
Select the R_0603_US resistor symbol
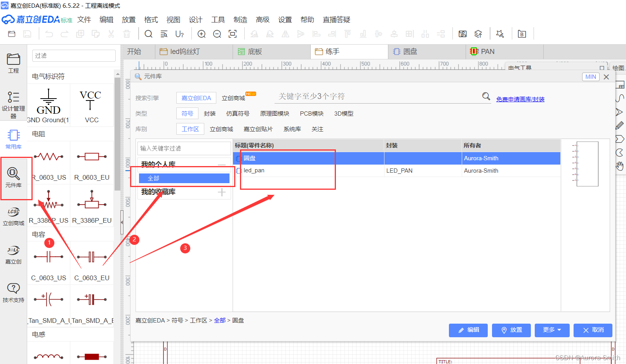pyautogui.click(x=49, y=163)
